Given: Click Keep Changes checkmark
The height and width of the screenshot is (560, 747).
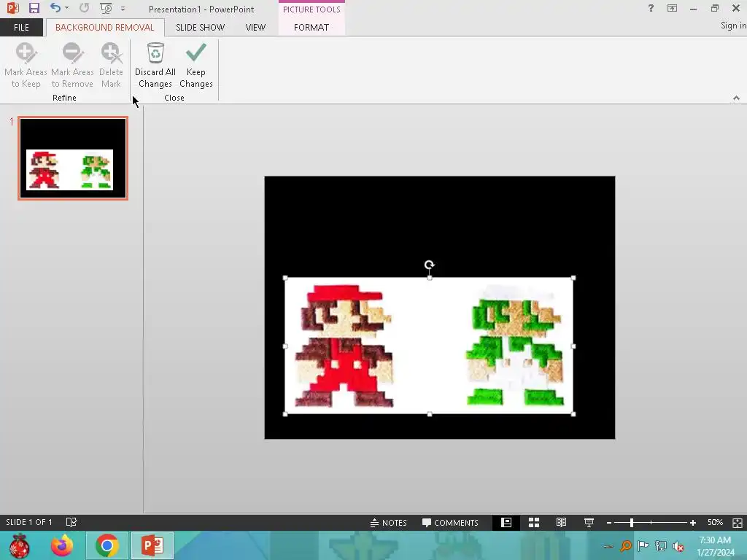Looking at the screenshot, I should point(196,52).
